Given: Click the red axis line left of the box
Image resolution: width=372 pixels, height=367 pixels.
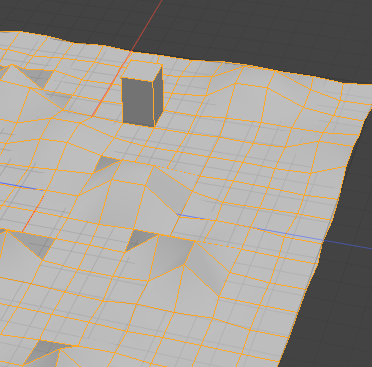Looking at the screenshot, I should (111, 86).
